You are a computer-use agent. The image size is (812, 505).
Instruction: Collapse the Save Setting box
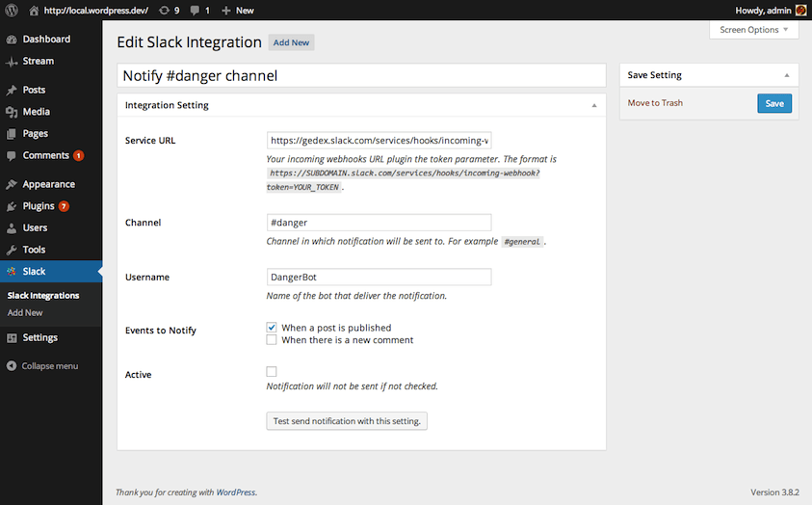[786, 75]
